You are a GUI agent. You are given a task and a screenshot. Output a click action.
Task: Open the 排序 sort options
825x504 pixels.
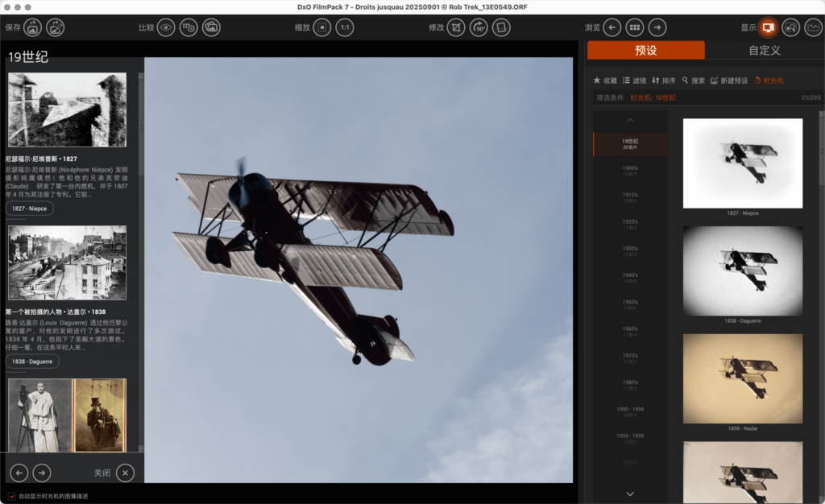pyautogui.click(x=664, y=81)
